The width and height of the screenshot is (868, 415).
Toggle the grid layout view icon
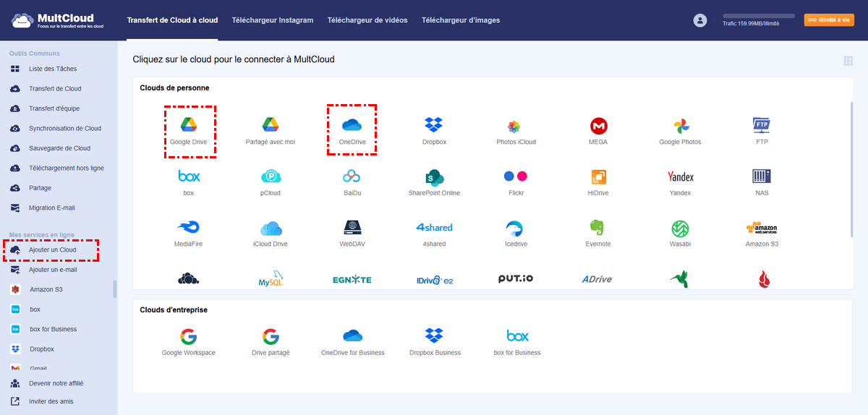tap(848, 61)
